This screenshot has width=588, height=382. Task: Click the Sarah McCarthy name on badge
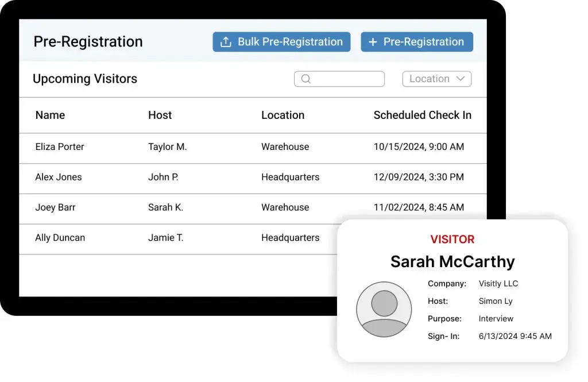(452, 261)
